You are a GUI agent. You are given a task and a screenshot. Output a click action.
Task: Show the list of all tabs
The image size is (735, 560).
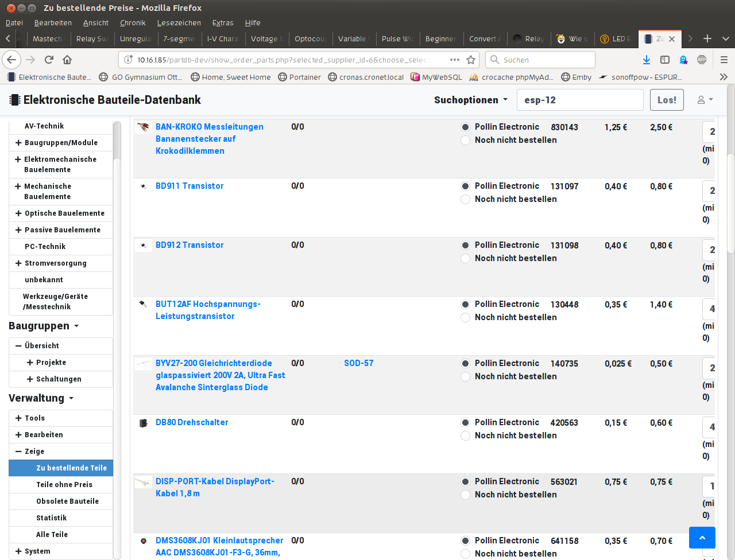pyautogui.click(x=725, y=38)
